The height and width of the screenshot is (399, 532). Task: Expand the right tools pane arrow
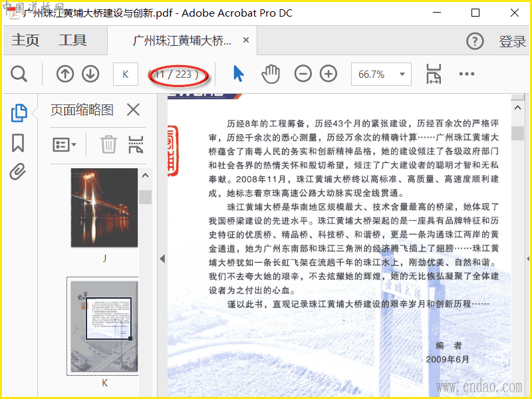[528, 259]
